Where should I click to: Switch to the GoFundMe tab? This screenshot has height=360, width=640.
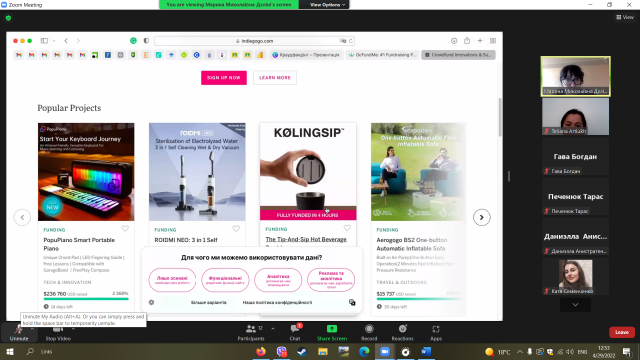tap(382, 55)
